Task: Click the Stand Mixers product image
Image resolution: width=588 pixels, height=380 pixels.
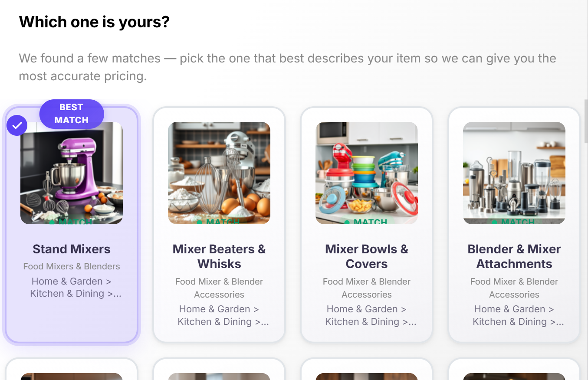Action: coord(71,173)
